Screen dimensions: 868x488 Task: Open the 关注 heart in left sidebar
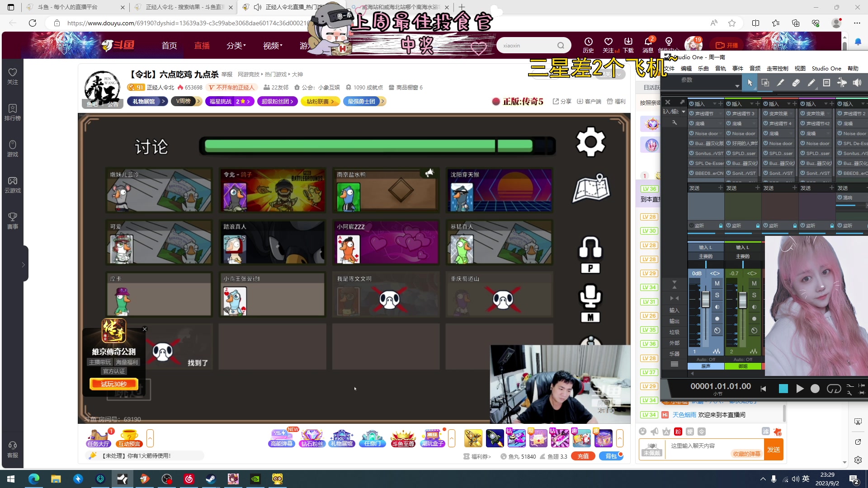(13, 76)
